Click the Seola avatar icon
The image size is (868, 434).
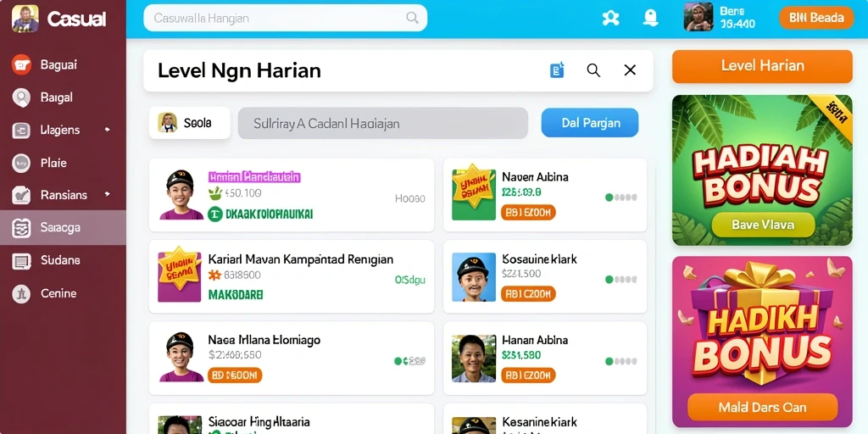167,123
